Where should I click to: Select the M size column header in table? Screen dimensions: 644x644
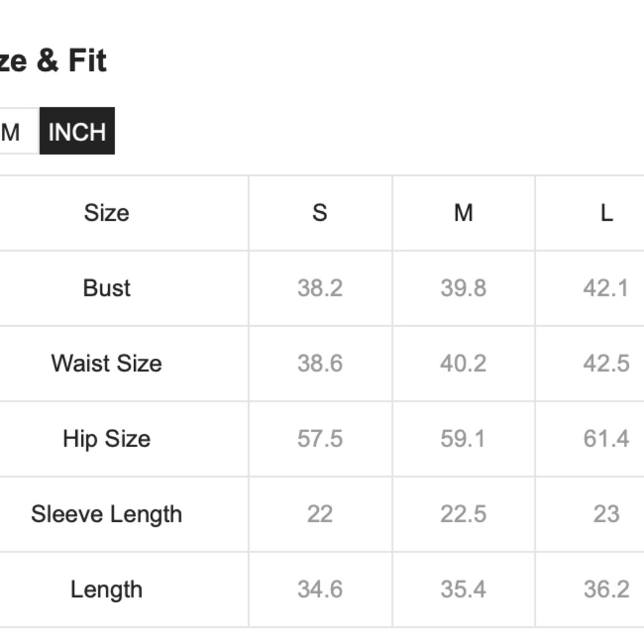pos(463,213)
